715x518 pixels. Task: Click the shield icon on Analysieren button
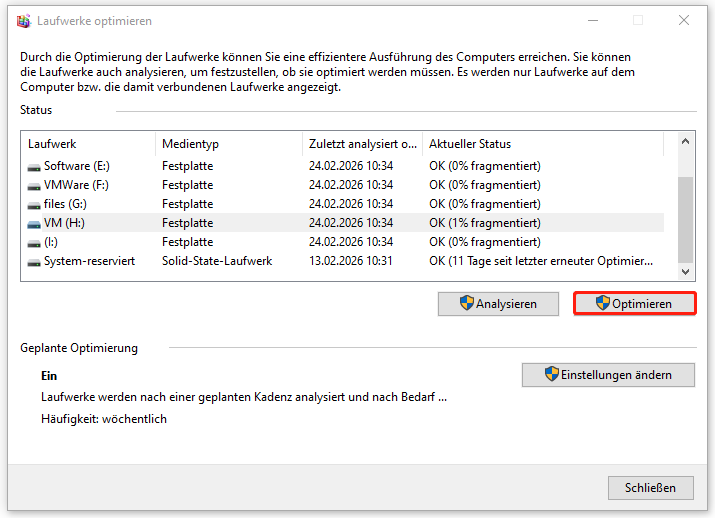point(466,303)
